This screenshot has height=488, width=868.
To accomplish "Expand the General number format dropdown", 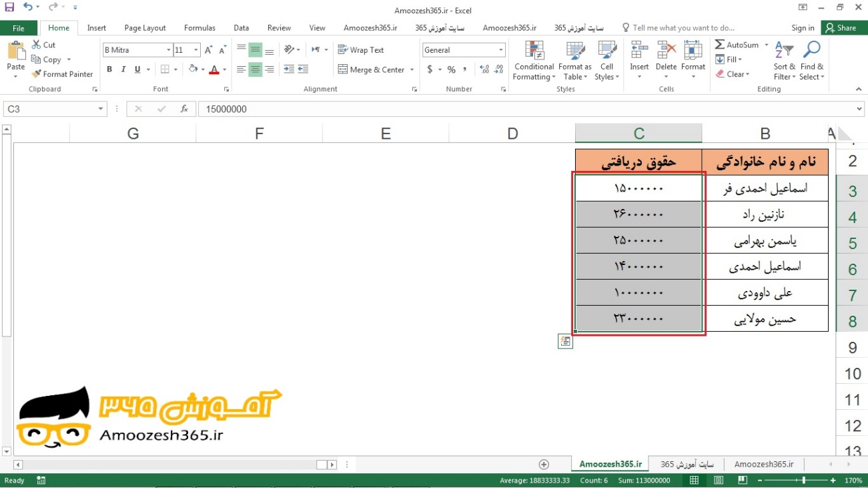I will [501, 50].
